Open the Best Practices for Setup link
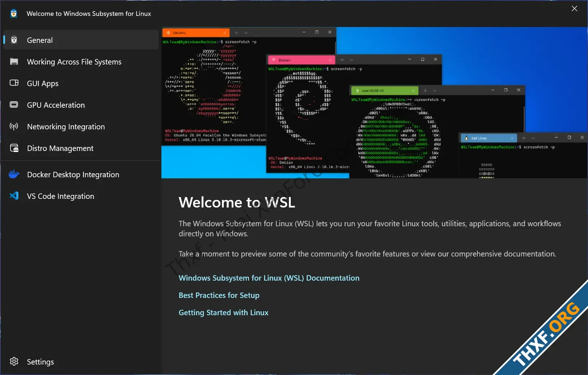The image size is (588, 375). pyautogui.click(x=219, y=295)
